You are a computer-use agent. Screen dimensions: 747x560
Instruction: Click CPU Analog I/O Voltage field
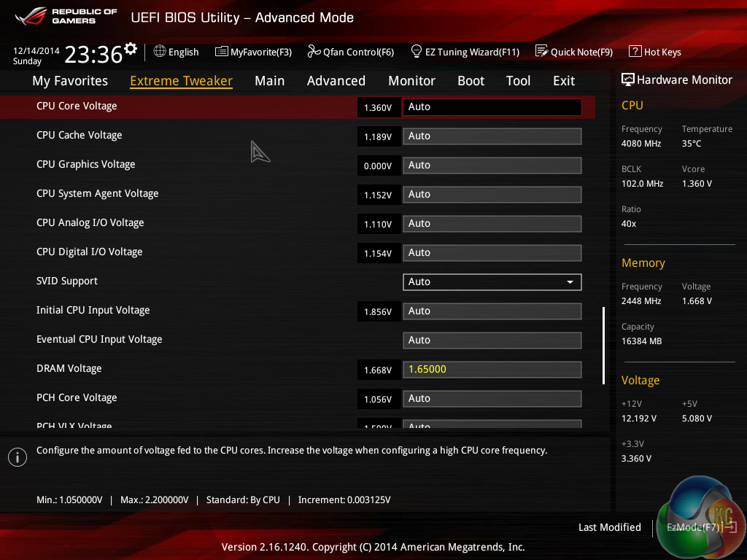coord(492,223)
